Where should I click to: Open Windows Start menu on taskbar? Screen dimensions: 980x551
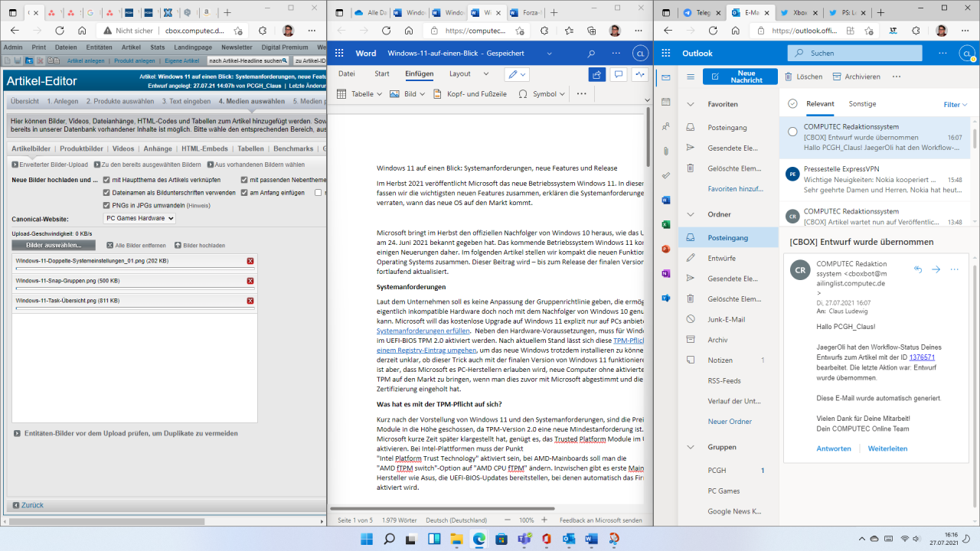tap(365, 539)
